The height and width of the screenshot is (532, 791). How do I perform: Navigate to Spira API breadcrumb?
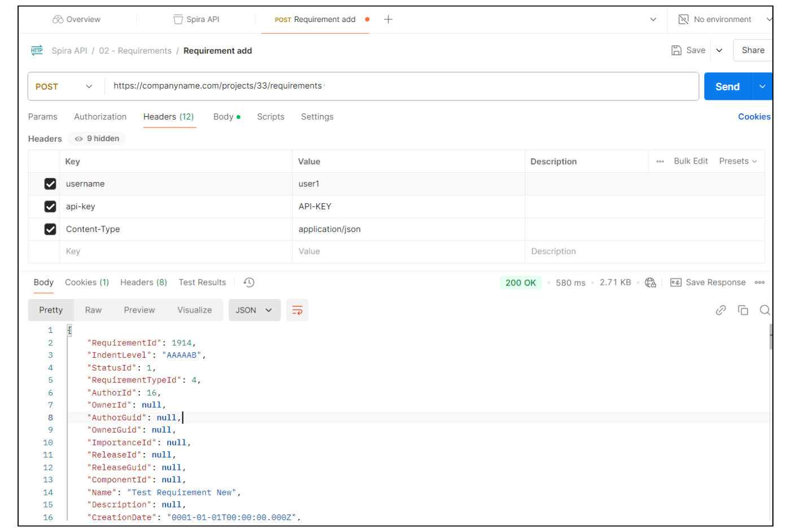[x=69, y=51]
